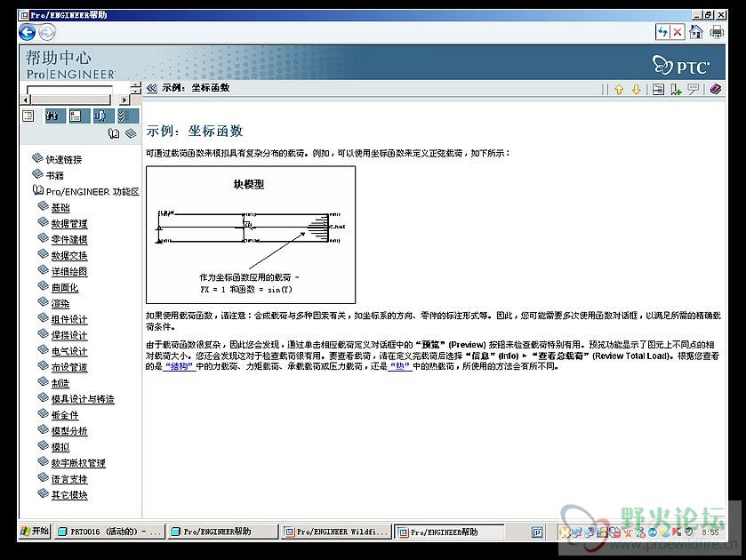Click the book icon beside 基础
The height and width of the screenshot is (560, 746).
43,206
